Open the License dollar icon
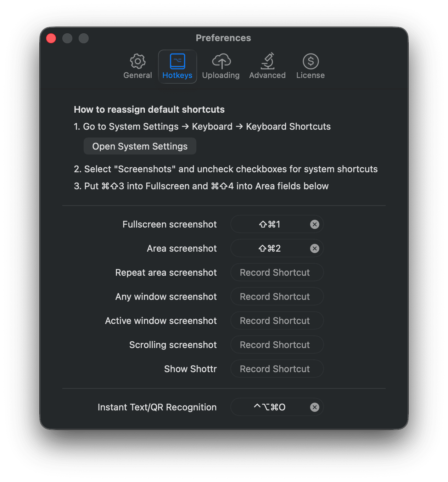This screenshot has width=448, height=482. [x=310, y=61]
